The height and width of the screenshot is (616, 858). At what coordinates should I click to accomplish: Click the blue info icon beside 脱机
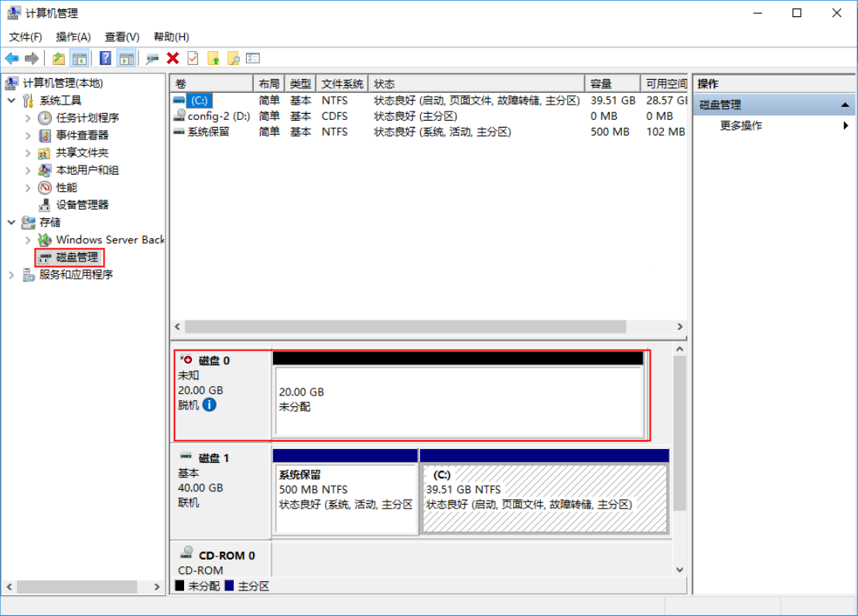tap(210, 405)
